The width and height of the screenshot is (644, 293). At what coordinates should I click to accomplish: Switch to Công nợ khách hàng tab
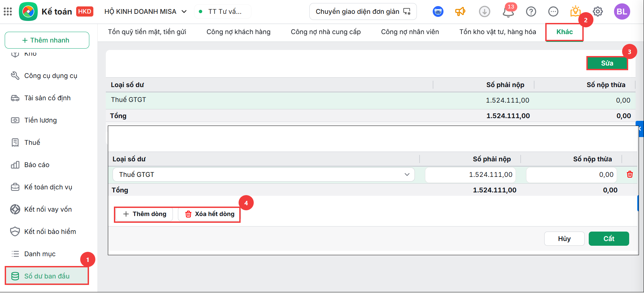click(x=239, y=32)
